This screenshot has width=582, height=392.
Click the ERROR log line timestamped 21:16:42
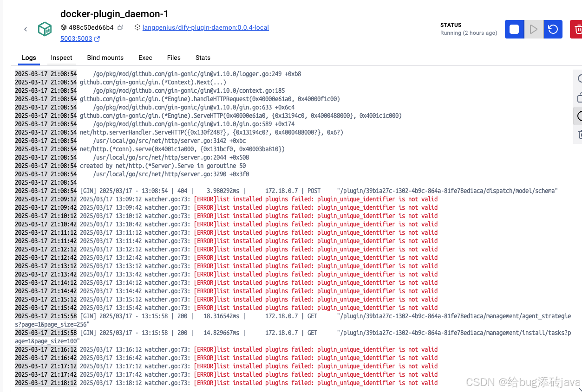pyautogui.click(x=226, y=358)
